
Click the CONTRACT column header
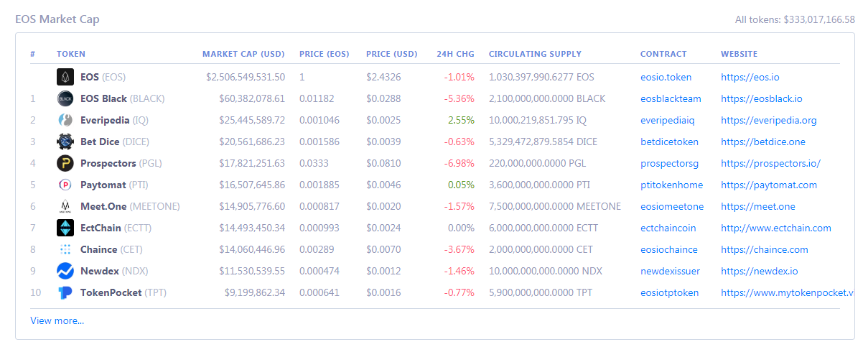(663, 54)
